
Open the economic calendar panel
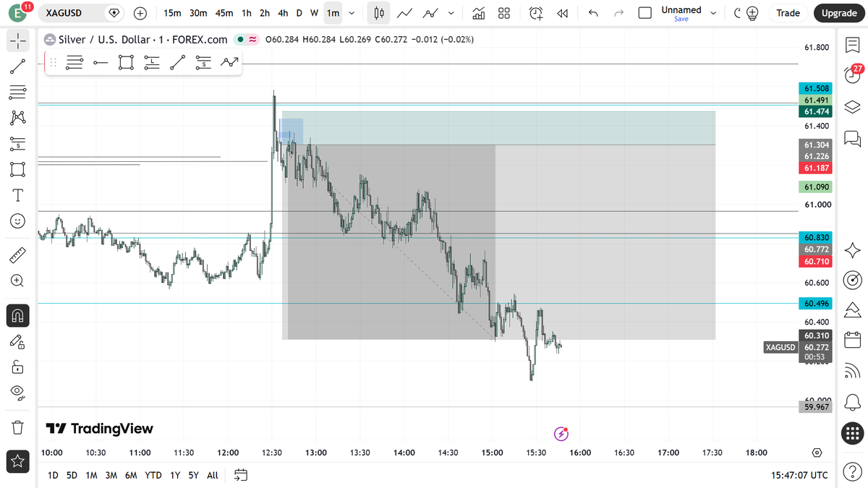(853, 340)
